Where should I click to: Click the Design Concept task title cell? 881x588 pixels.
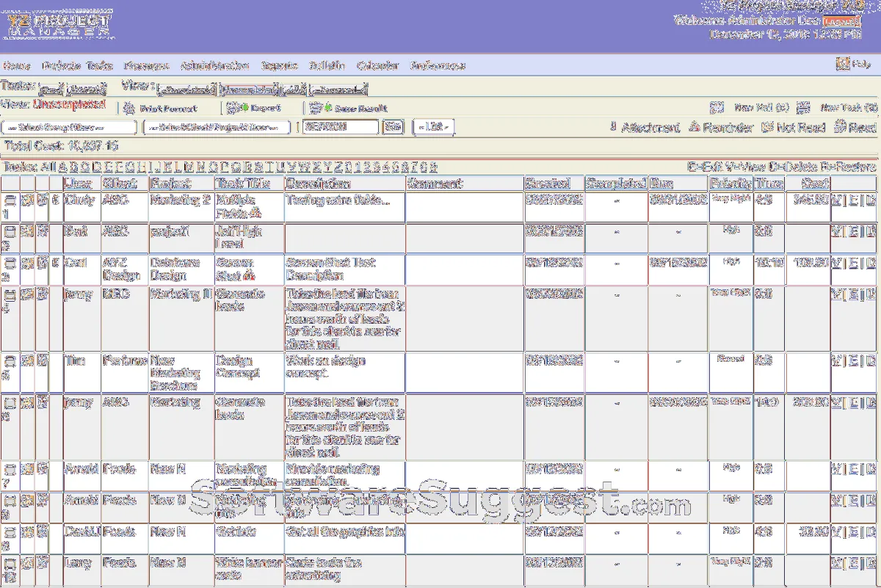[x=249, y=373]
